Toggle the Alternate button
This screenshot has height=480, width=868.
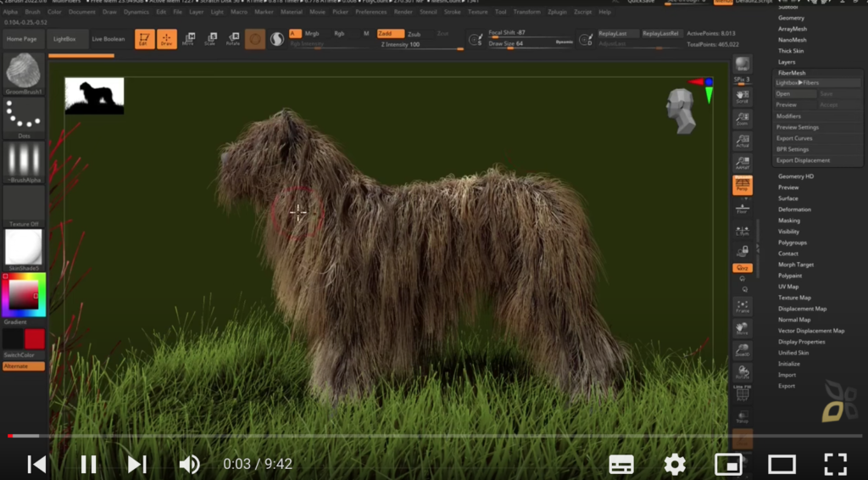[23, 366]
